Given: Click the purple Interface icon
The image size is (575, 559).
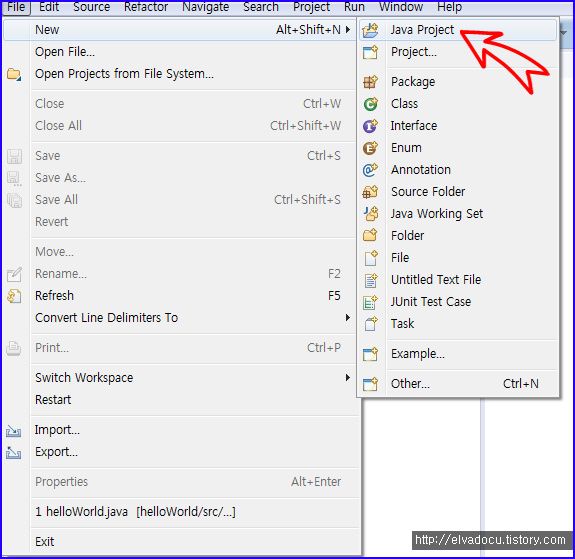Looking at the screenshot, I should pyautogui.click(x=370, y=126).
